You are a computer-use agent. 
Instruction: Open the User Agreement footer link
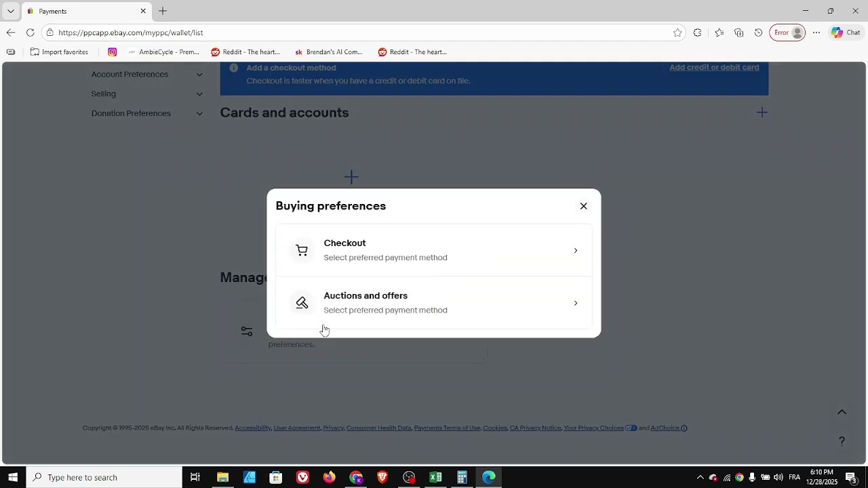[297, 428]
